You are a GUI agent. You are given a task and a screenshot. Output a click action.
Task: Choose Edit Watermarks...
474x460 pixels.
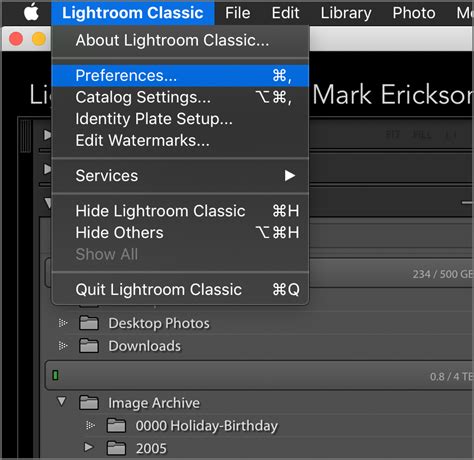pyautogui.click(x=180, y=140)
